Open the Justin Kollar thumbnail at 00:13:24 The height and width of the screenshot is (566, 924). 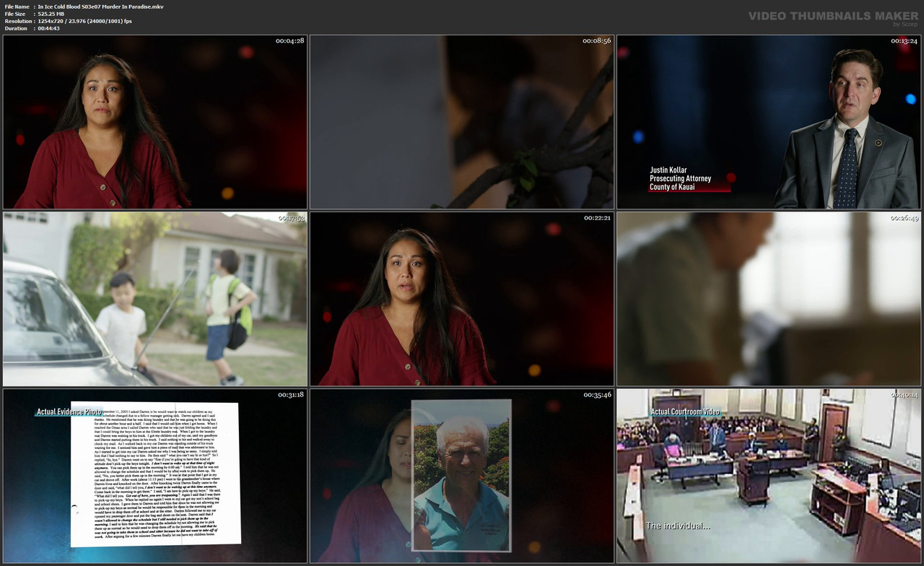tap(769, 122)
